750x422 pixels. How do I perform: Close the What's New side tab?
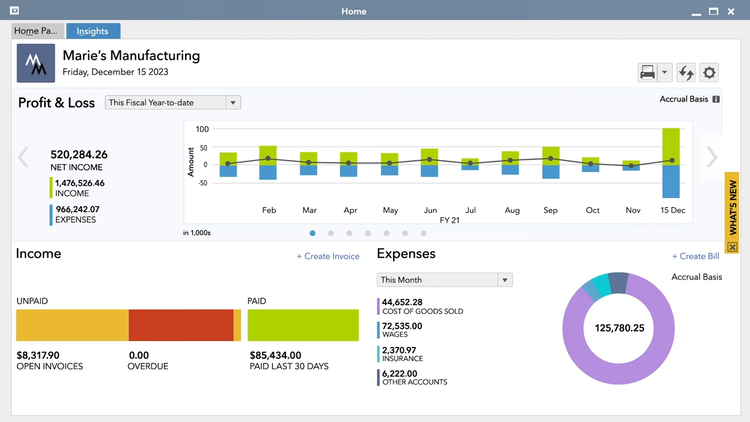tap(732, 247)
